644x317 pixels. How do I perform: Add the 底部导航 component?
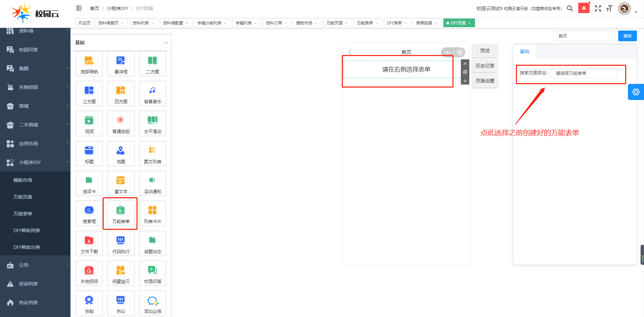pos(89,64)
